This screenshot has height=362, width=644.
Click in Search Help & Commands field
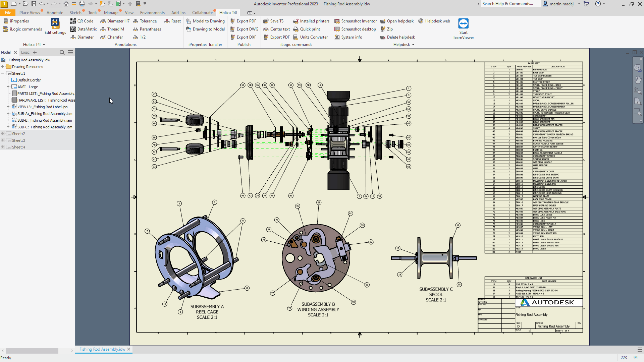click(510, 4)
